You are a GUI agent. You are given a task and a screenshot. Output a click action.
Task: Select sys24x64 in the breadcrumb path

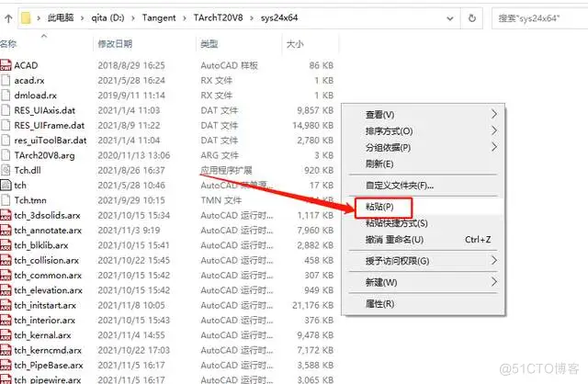pyautogui.click(x=279, y=17)
